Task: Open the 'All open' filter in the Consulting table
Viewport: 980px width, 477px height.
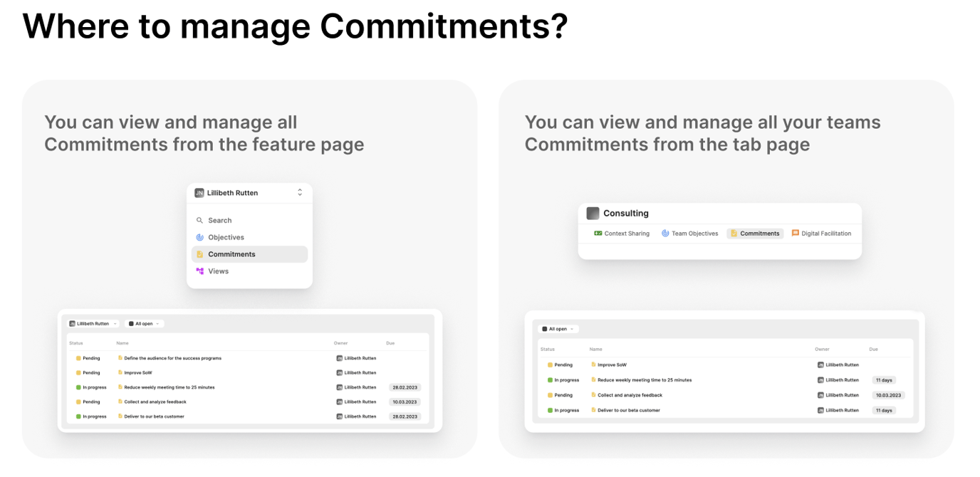Action: (559, 329)
